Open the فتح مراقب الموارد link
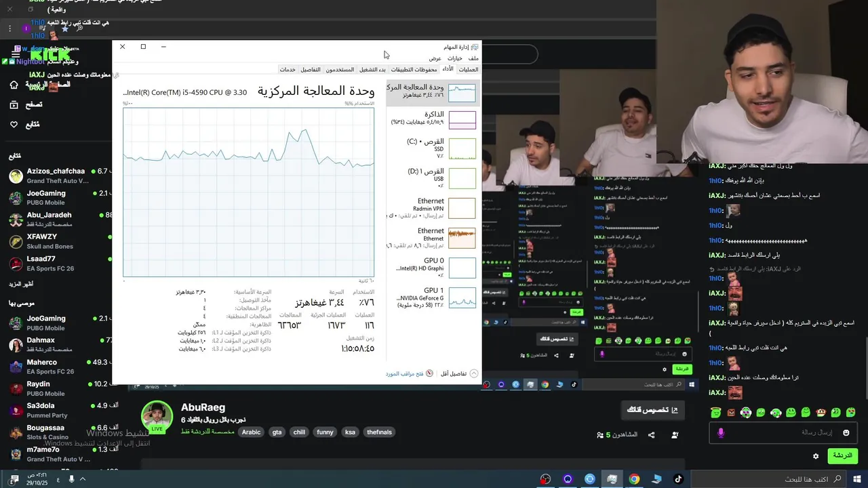The height and width of the screenshot is (488, 868). pyautogui.click(x=405, y=373)
